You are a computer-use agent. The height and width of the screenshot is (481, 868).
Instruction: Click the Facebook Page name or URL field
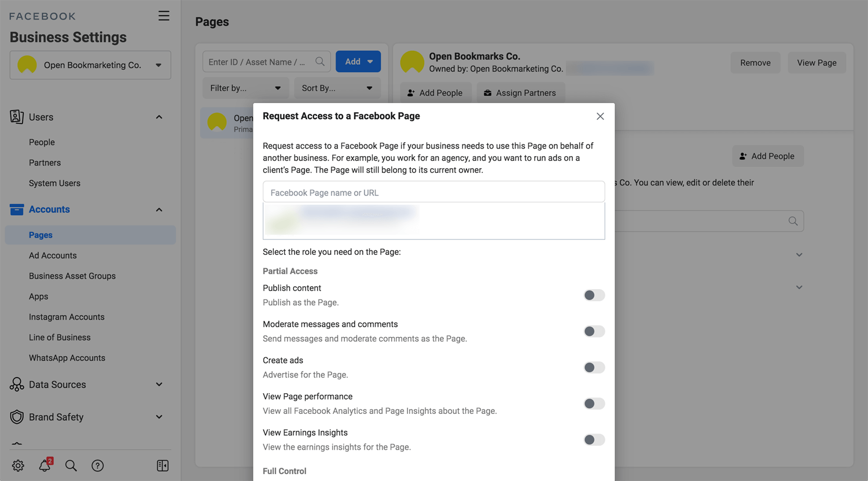pos(434,192)
